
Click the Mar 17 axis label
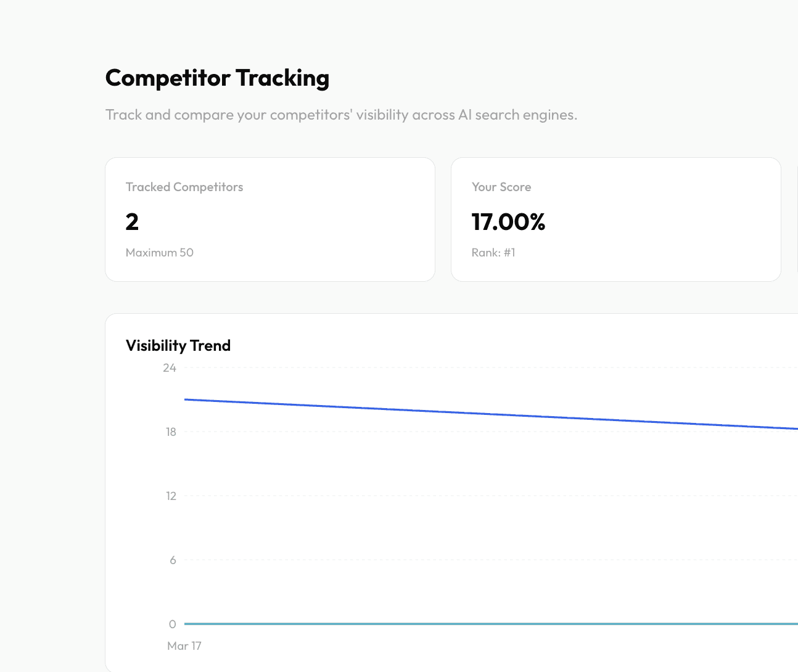184,645
